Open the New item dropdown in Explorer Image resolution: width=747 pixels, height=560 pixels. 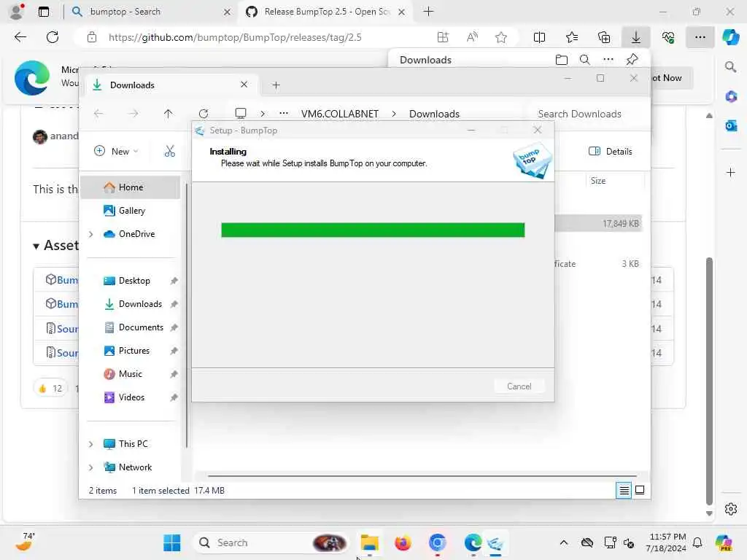click(116, 151)
